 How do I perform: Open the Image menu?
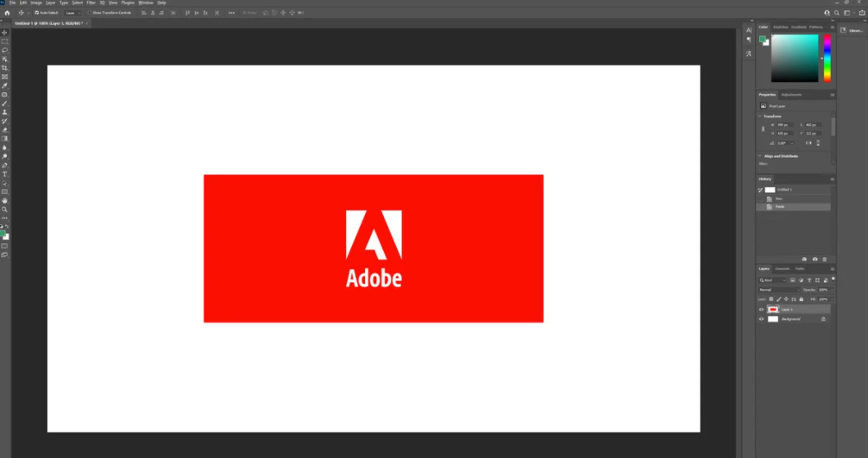[x=36, y=3]
